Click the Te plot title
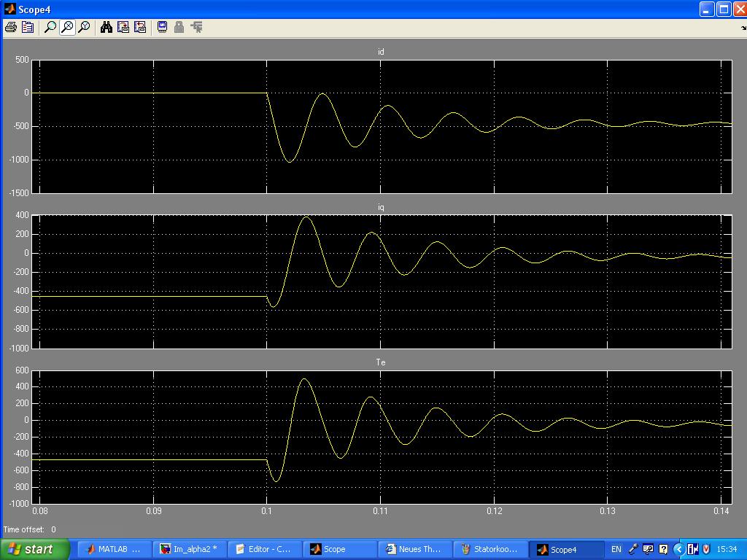The height and width of the screenshot is (560, 747). point(381,362)
